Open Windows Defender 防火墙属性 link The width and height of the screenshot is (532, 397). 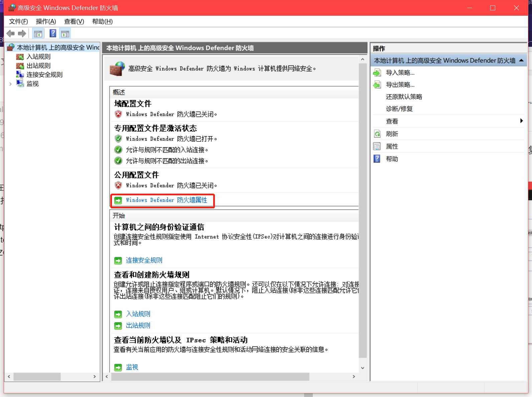(x=166, y=200)
